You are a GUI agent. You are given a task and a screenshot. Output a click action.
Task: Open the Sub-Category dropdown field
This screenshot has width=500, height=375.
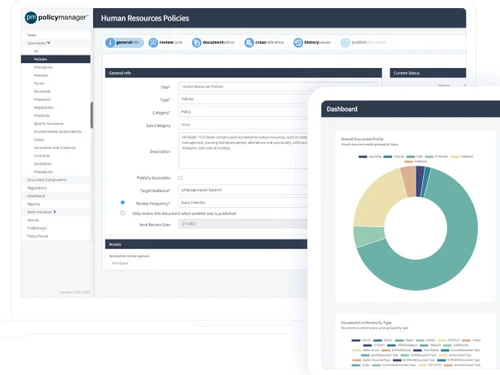[x=243, y=125]
